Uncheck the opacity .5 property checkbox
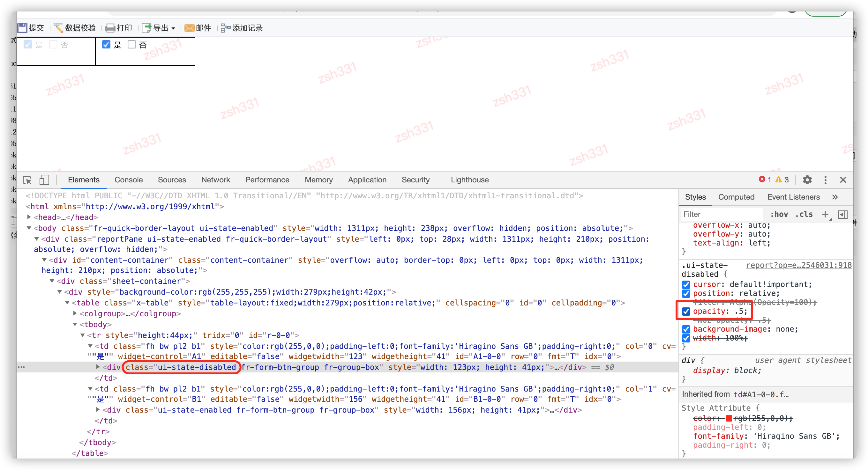 686,312
